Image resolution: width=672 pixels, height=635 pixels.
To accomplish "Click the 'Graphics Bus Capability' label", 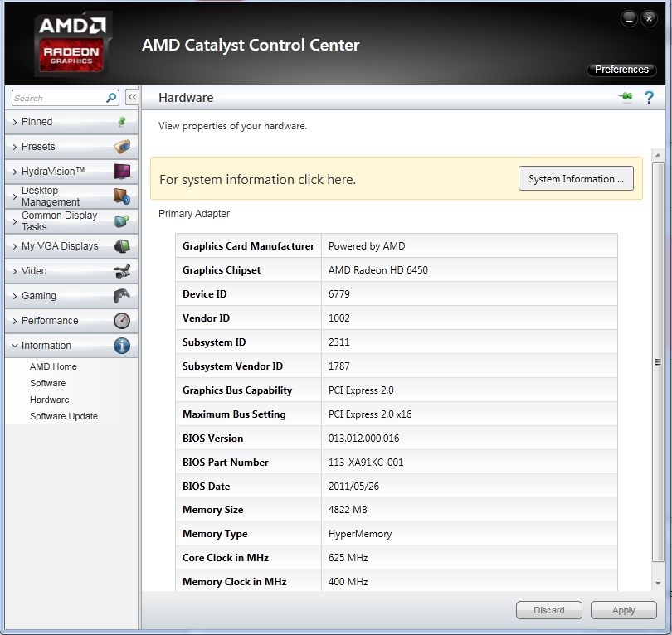I will coord(237,390).
